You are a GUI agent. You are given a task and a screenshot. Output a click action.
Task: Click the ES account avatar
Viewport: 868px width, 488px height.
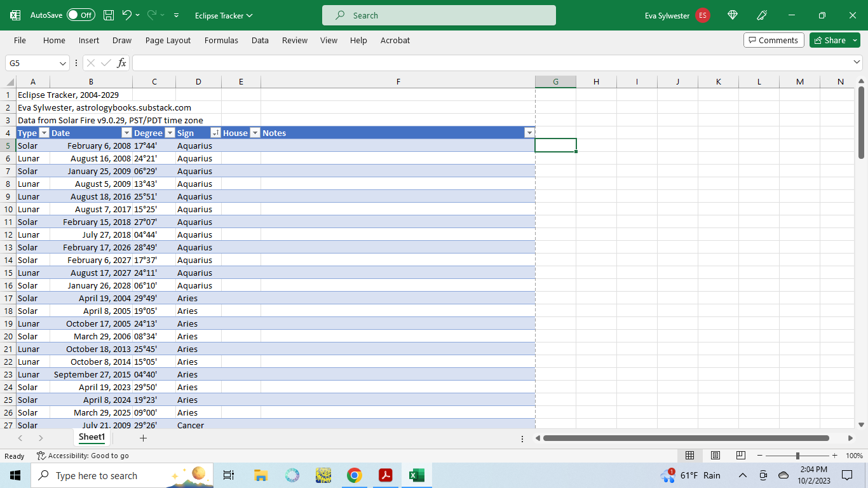(x=702, y=15)
